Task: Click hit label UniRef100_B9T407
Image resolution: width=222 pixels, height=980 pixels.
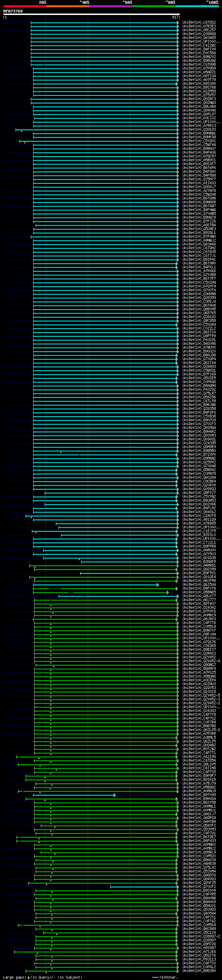Action: point(199,604)
